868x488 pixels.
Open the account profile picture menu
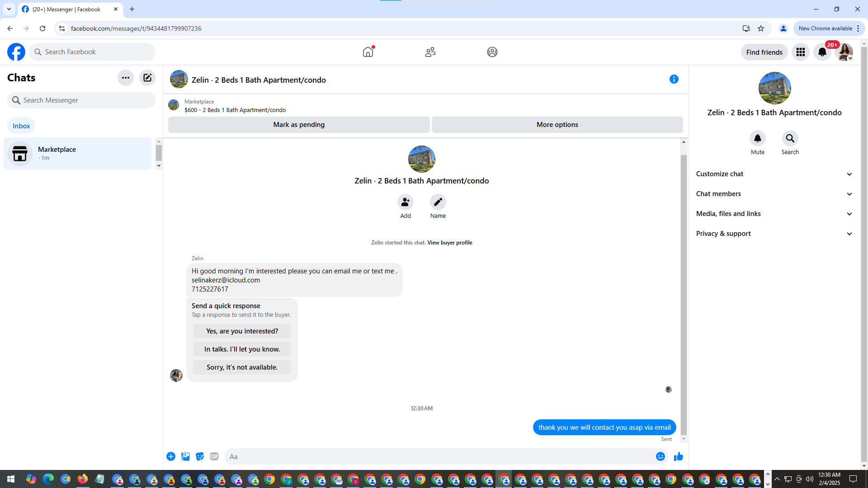click(844, 52)
